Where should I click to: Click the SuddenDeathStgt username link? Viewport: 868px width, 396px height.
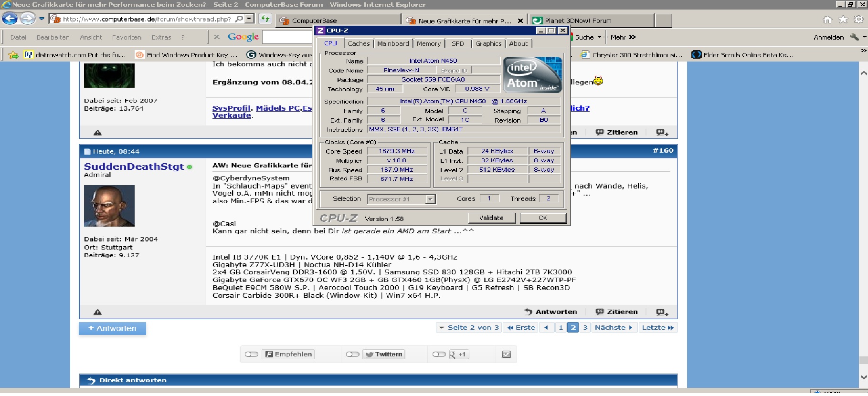coord(134,167)
